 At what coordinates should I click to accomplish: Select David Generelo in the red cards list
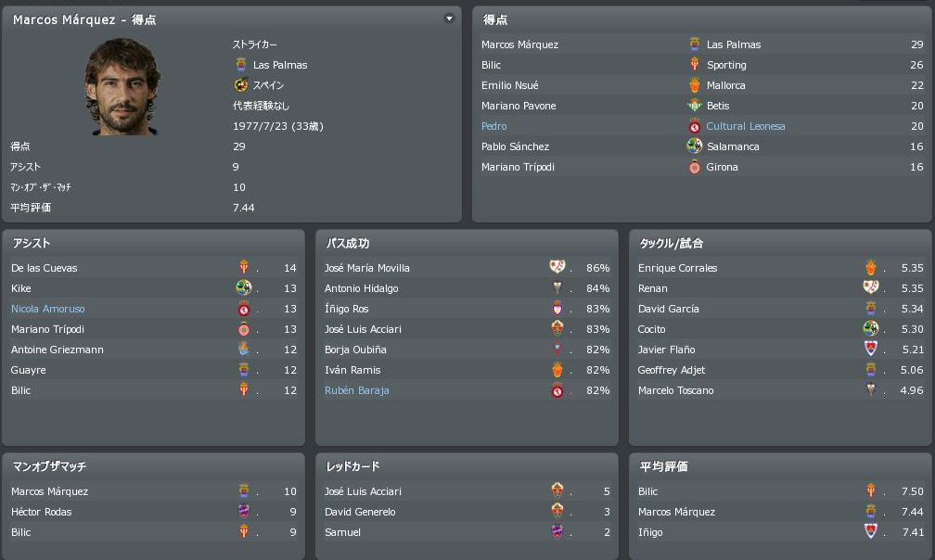[x=360, y=512]
